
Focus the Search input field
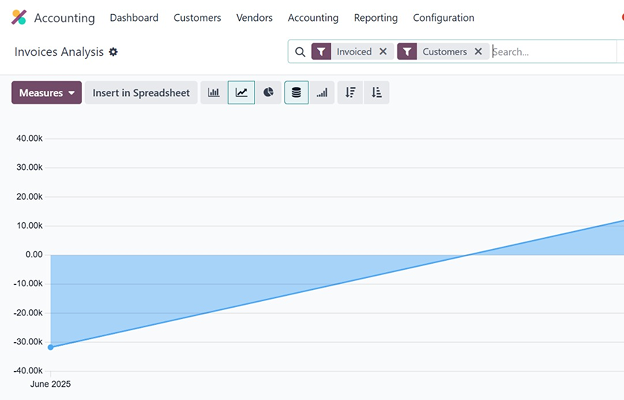(x=550, y=52)
